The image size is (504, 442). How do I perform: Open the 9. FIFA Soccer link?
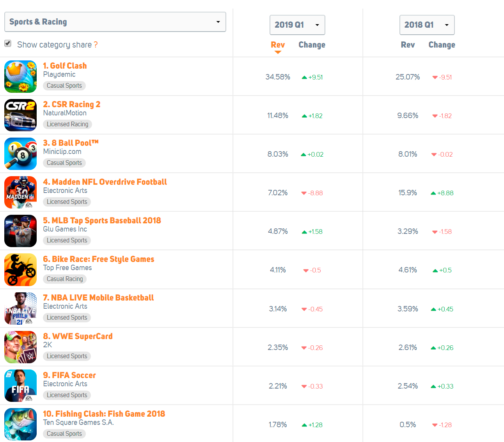69,375
